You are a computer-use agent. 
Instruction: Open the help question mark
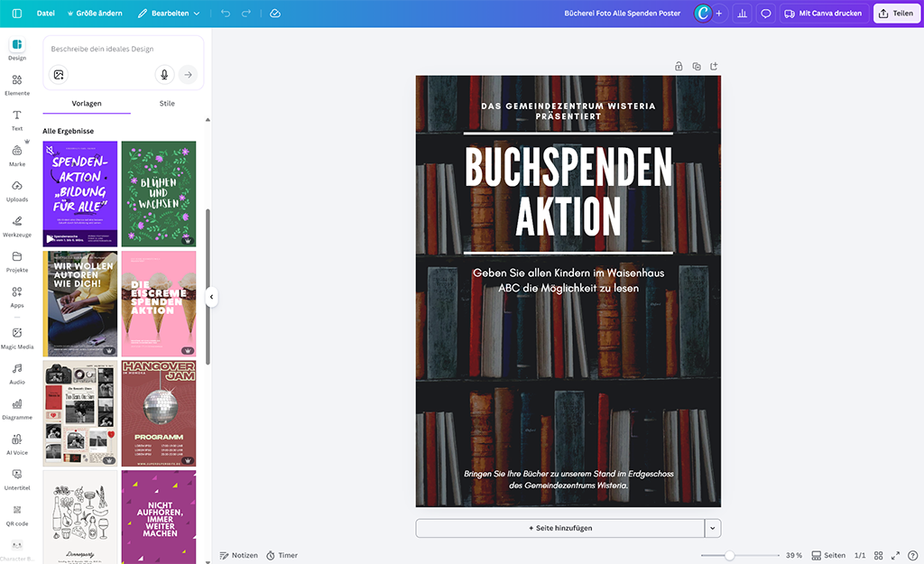point(913,555)
